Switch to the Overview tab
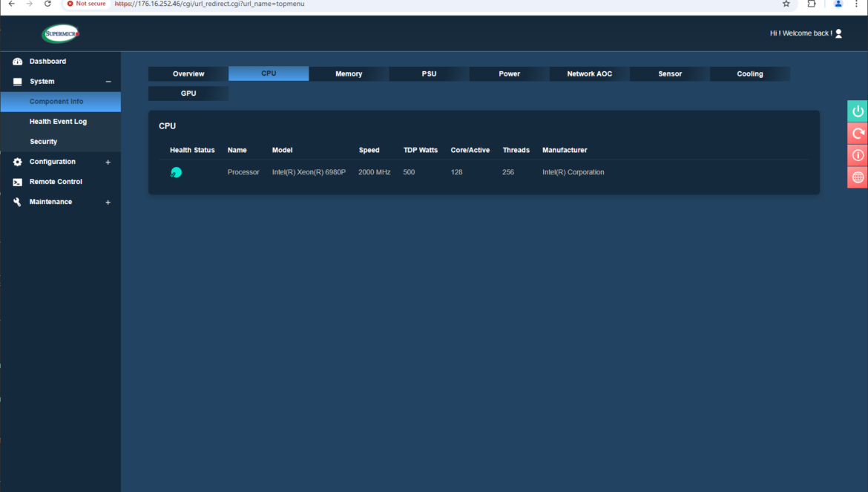The width and height of the screenshot is (868, 492). tap(188, 73)
